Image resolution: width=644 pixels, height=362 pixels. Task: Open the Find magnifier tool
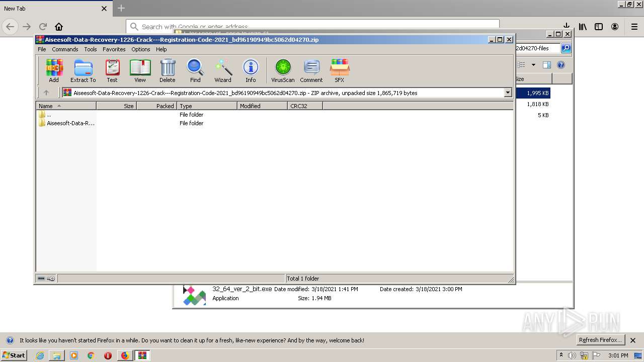(195, 70)
